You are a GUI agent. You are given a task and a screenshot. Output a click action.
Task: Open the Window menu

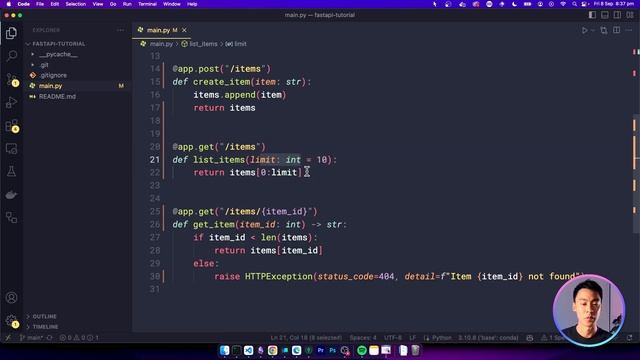tap(172, 4)
